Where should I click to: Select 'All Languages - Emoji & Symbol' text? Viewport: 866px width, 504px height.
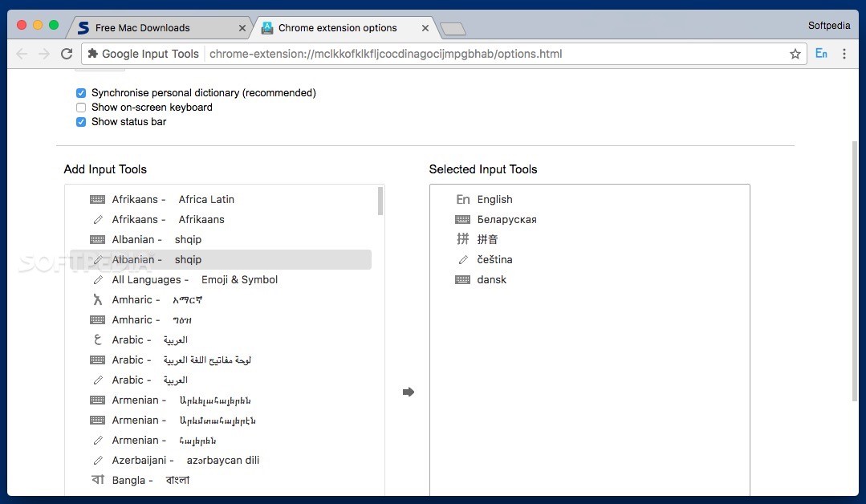(194, 280)
